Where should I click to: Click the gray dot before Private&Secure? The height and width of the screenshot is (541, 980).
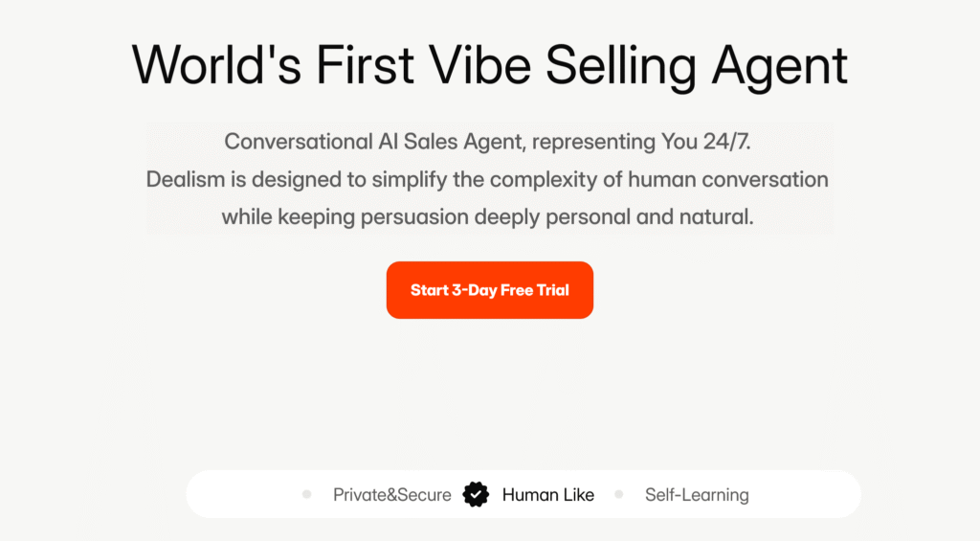(x=306, y=494)
